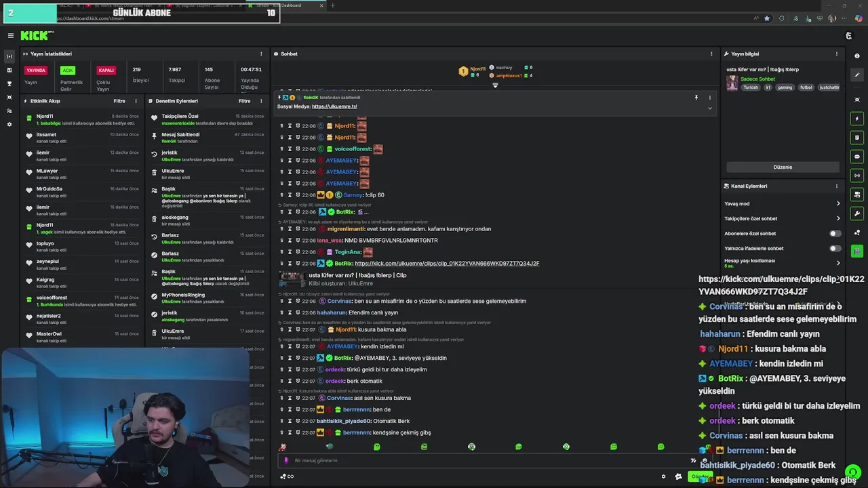Open Filtre in Denetim Eylemleri panel
The width and height of the screenshot is (868, 488).
coord(245,101)
